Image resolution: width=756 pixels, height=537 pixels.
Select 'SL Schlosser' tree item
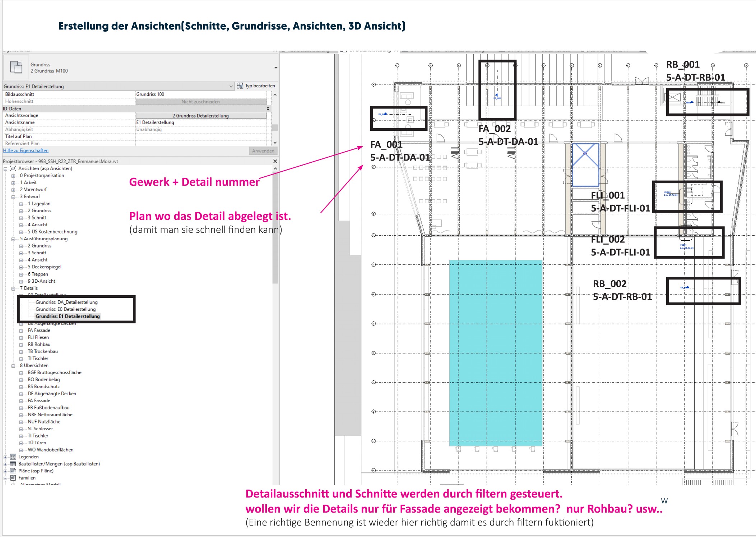click(40, 429)
